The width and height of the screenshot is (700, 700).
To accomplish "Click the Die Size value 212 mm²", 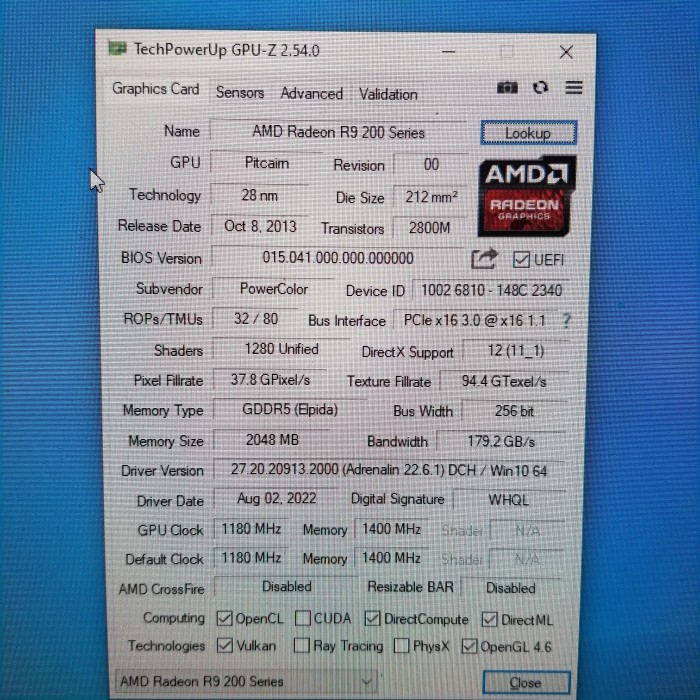I will click(x=431, y=197).
